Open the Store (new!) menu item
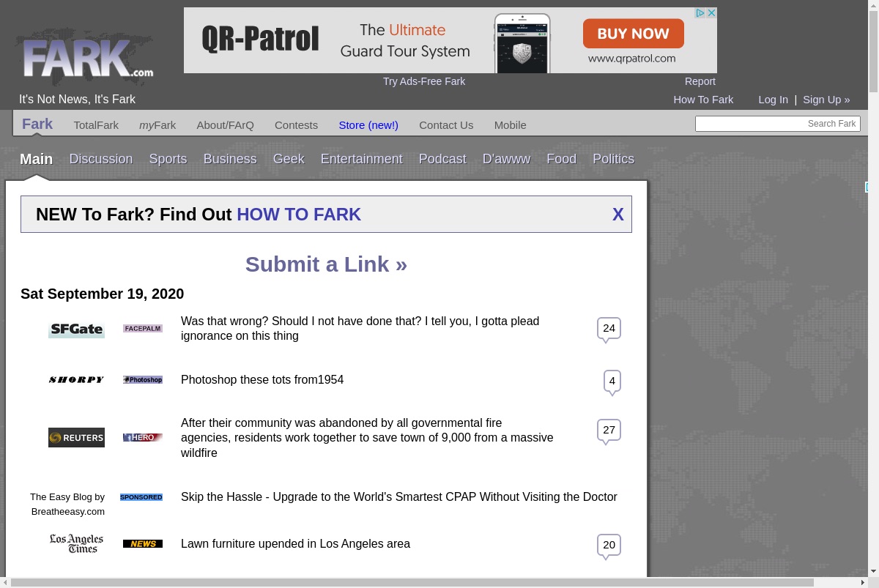Viewport: 879px width, 588px height. [x=368, y=125]
